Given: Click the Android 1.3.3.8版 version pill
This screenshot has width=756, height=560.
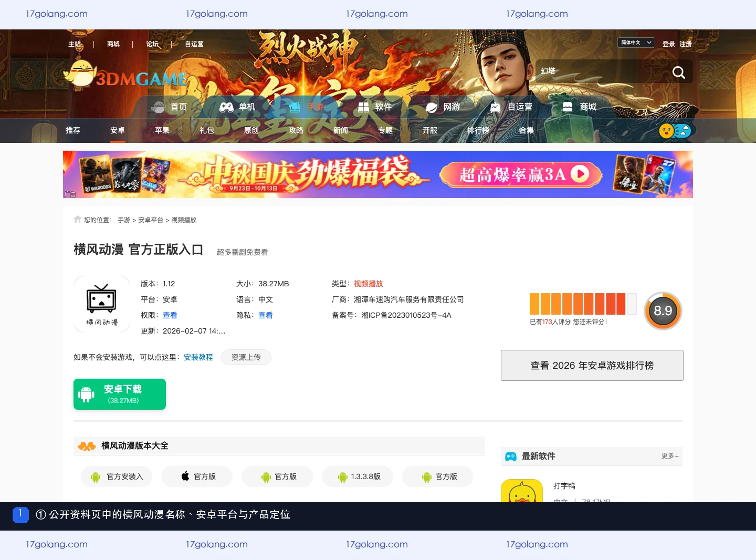Looking at the screenshot, I should coord(358,476).
